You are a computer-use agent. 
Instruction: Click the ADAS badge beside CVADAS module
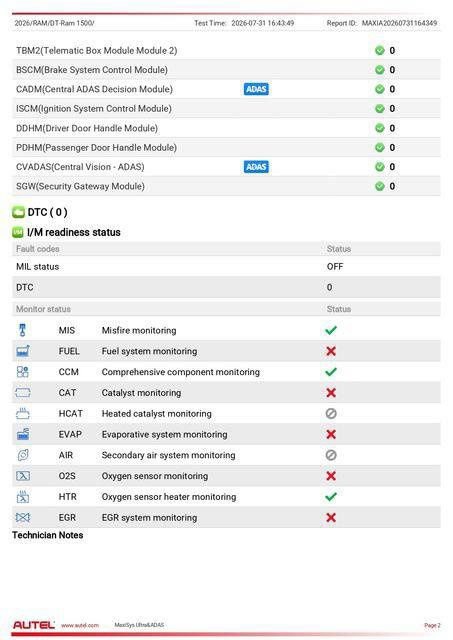click(256, 167)
